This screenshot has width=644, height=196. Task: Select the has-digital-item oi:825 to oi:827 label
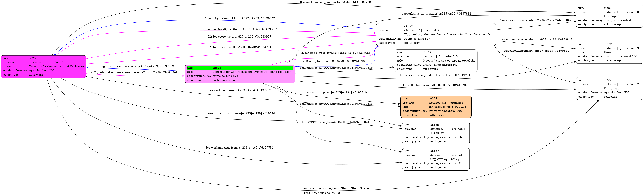pos(335,53)
